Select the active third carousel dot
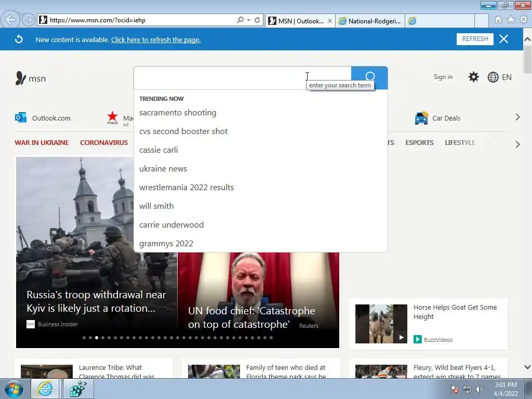Image resolution: width=532 pixels, height=399 pixels. (97, 338)
